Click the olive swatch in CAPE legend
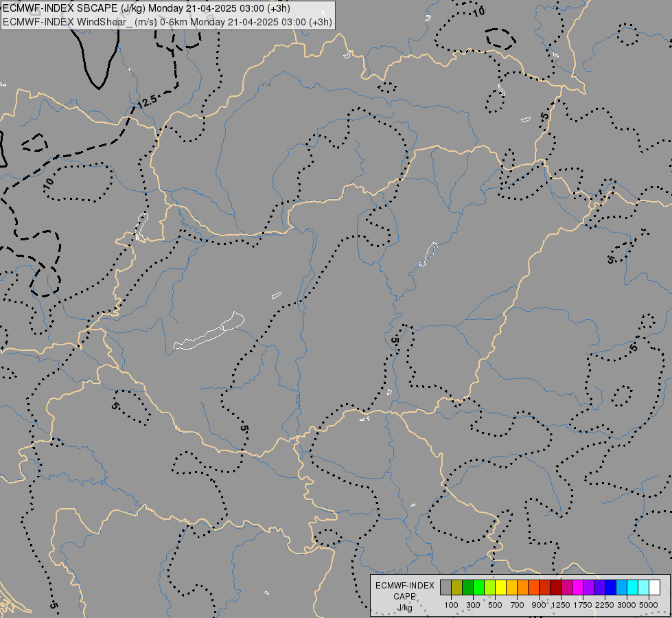Image resolution: width=672 pixels, height=618 pixels. tap(457, 587)
